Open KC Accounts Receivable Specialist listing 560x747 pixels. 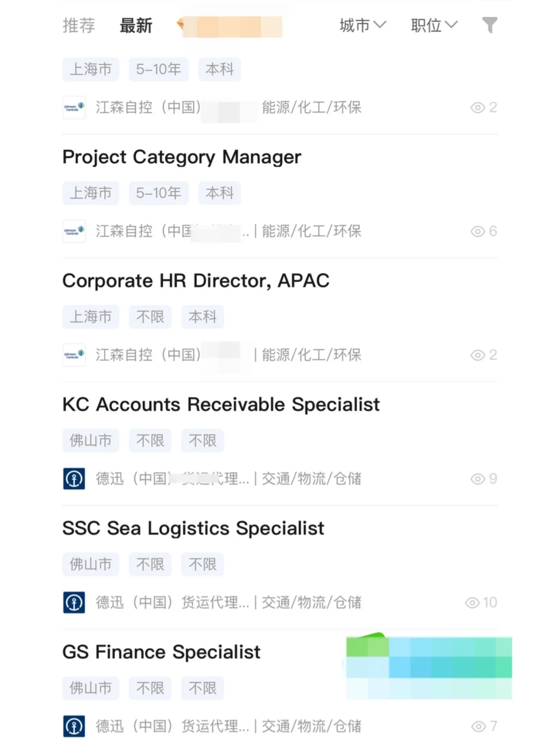pos(221,405)
